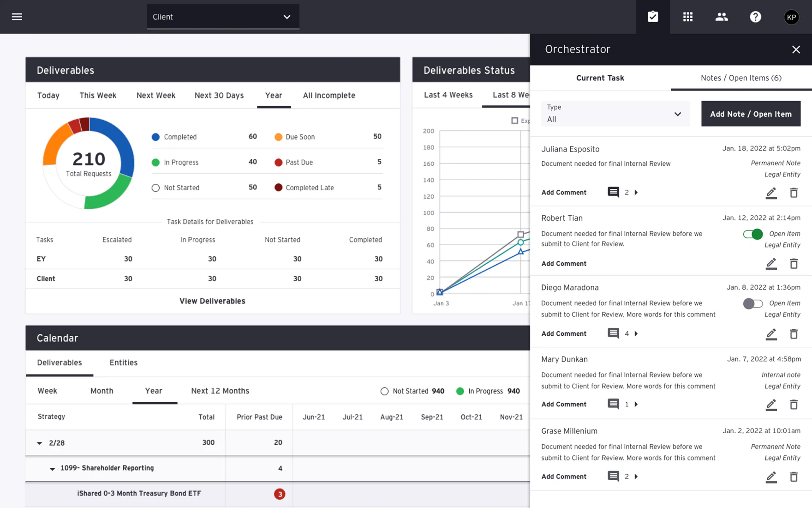Click the blue Completed legend swatch
This screenshot has height=508, width=812.
click(155, 137)
